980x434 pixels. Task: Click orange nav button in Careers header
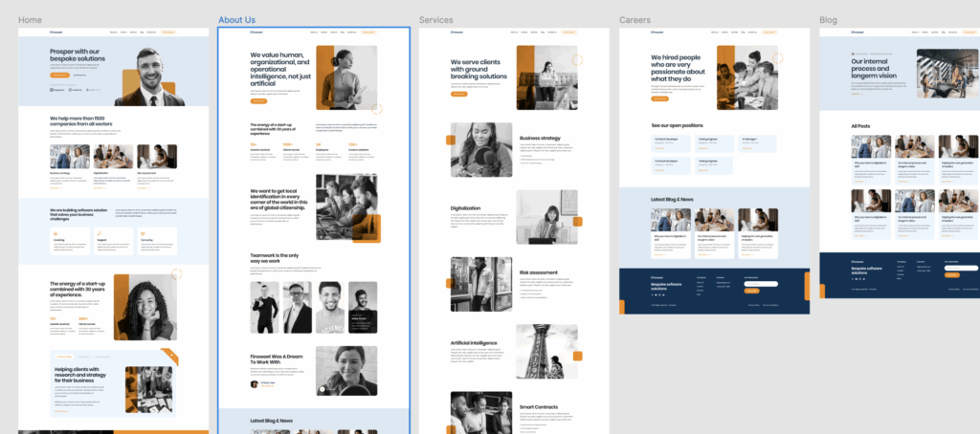click(x=768, y=33)
